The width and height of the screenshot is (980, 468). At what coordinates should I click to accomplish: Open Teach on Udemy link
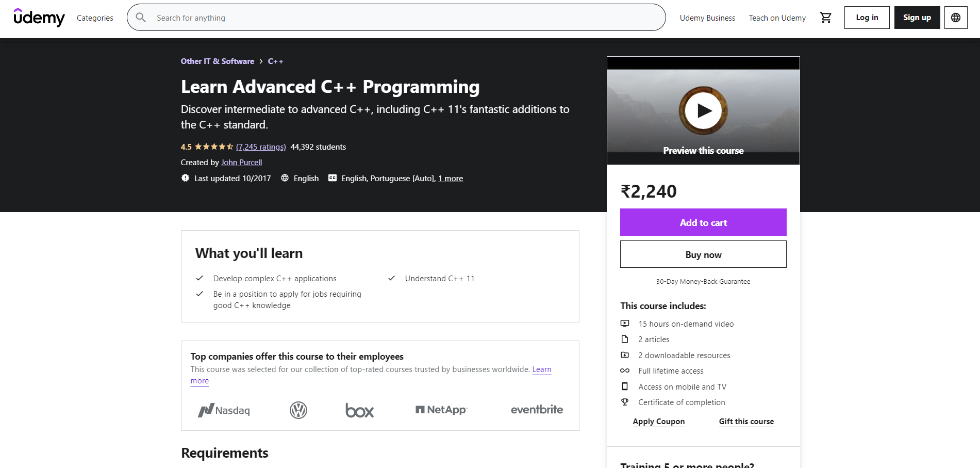point(777,18)
